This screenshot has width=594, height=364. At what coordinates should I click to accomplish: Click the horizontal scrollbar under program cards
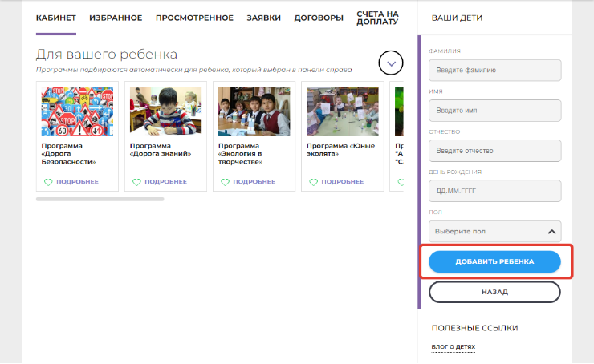pos(100,199)
